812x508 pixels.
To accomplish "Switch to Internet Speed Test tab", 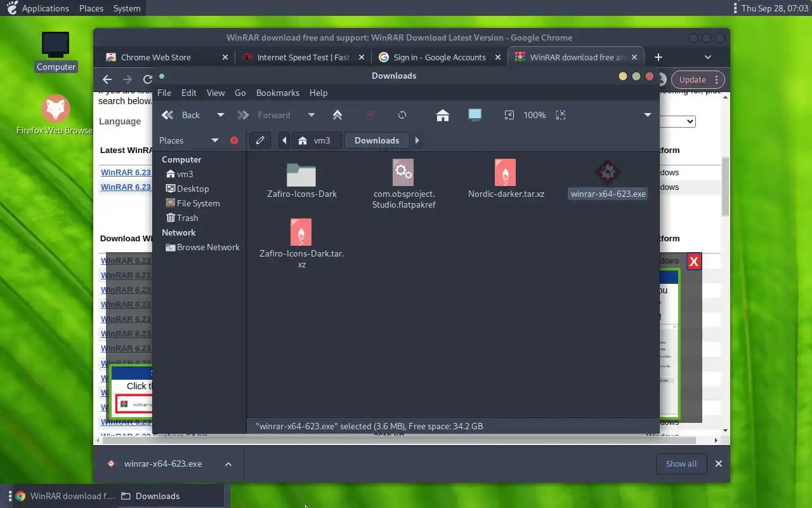I will (303, 57).
